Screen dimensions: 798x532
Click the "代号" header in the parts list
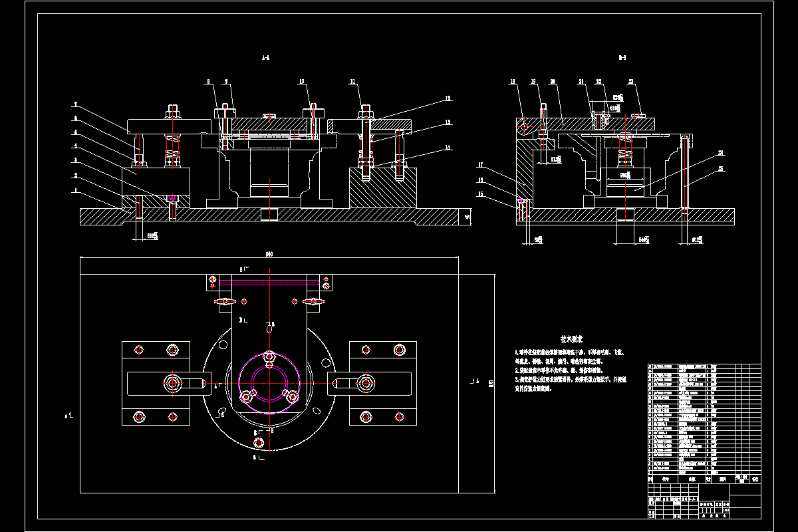[x=666, y=479]
